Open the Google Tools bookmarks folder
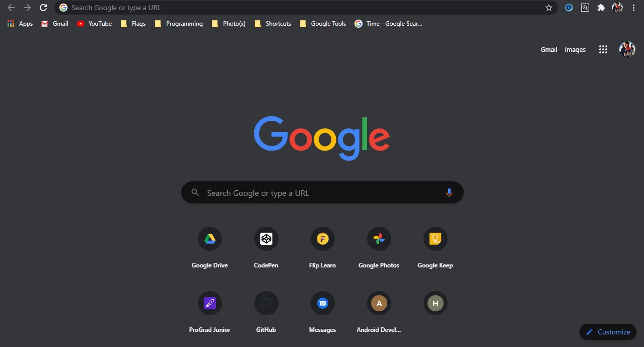The image size is (644, 347). pyautogui.click(x=323, y=24)
